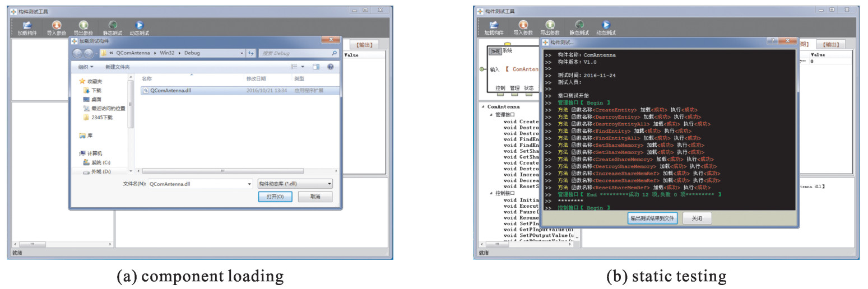The image size is (868, 289).
Task: Collapse the ComAntenna root tree node
Action: tap(483, 106)
